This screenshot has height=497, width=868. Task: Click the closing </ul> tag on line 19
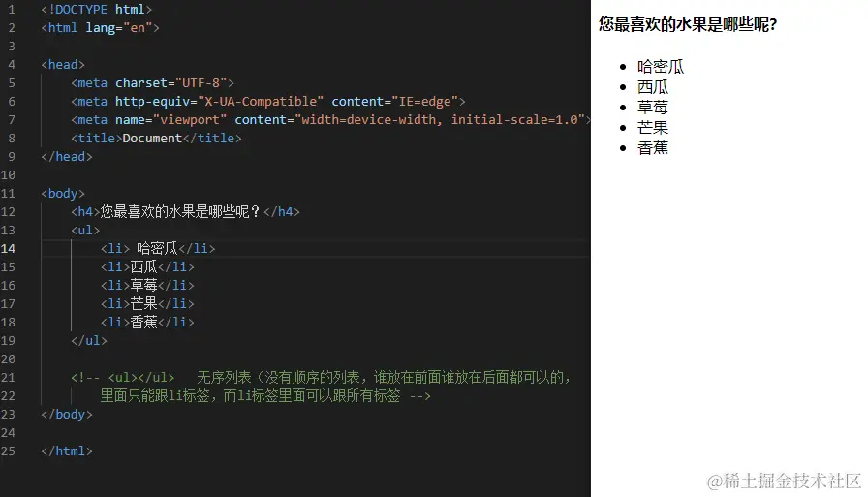[89, 340]
